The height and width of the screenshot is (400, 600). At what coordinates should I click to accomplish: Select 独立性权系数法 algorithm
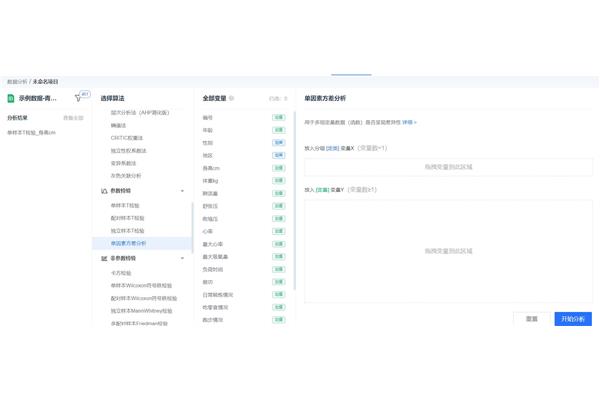[129, 150]
